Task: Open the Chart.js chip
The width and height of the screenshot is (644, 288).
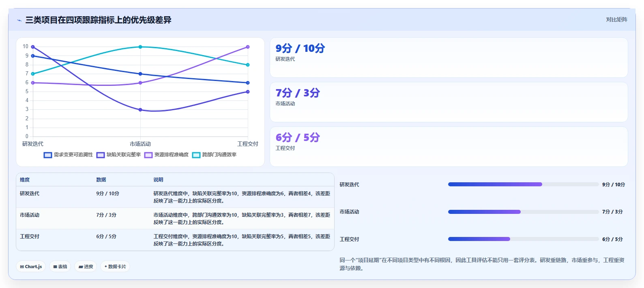Action: [x=31, y=267]
